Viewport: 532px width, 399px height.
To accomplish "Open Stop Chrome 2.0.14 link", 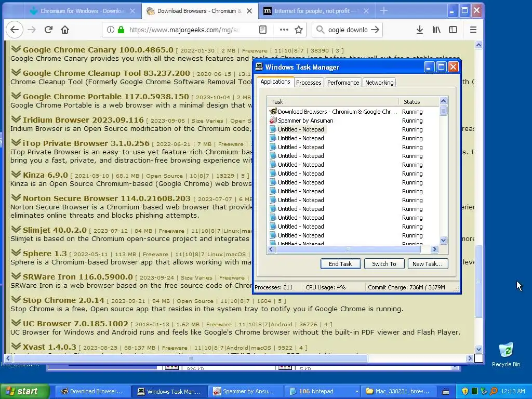I will (63, 300).
